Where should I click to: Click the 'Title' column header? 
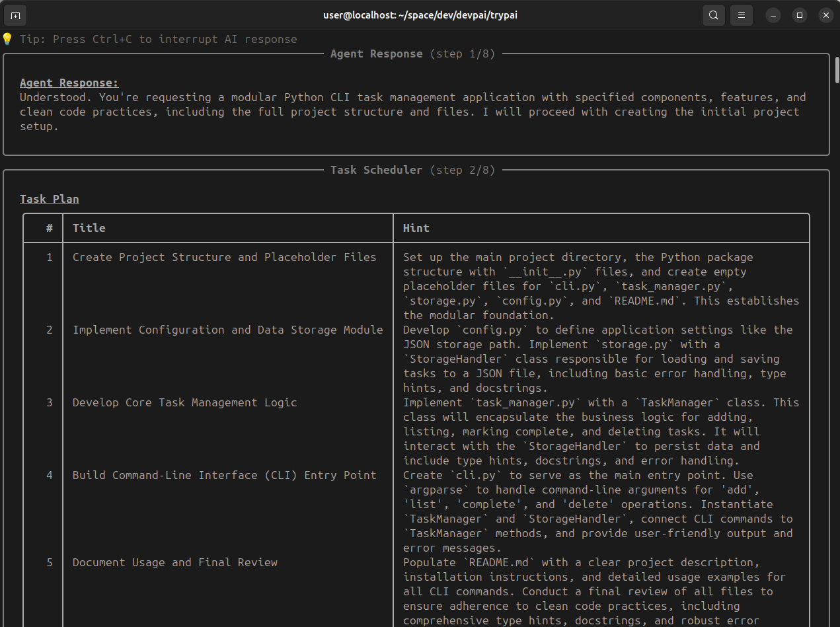coord(89,228)
